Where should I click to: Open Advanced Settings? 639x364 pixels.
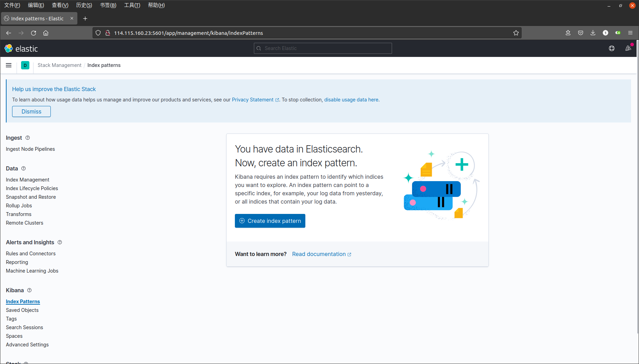[27, 345]
